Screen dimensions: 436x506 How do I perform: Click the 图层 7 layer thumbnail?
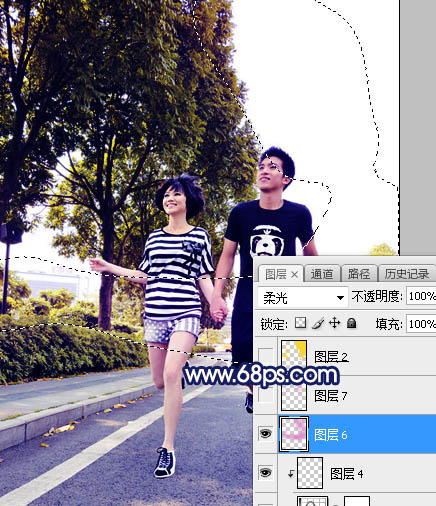(294, 395)
